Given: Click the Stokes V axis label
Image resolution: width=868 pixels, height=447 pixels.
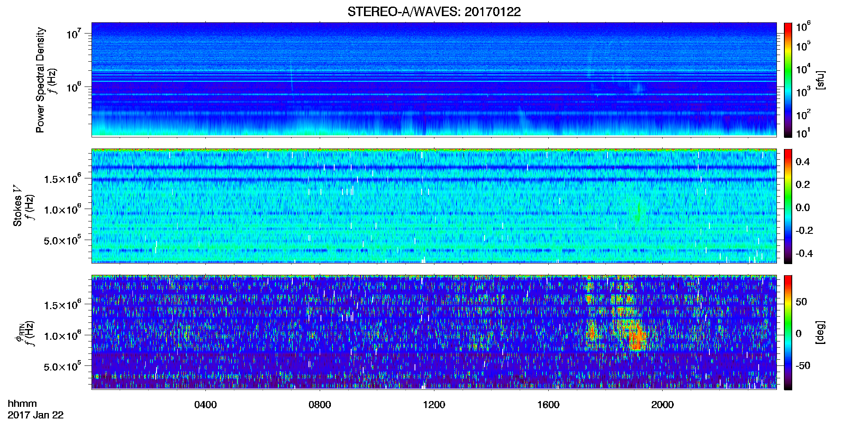Looking at the screenshot, I should click(17, 205).
